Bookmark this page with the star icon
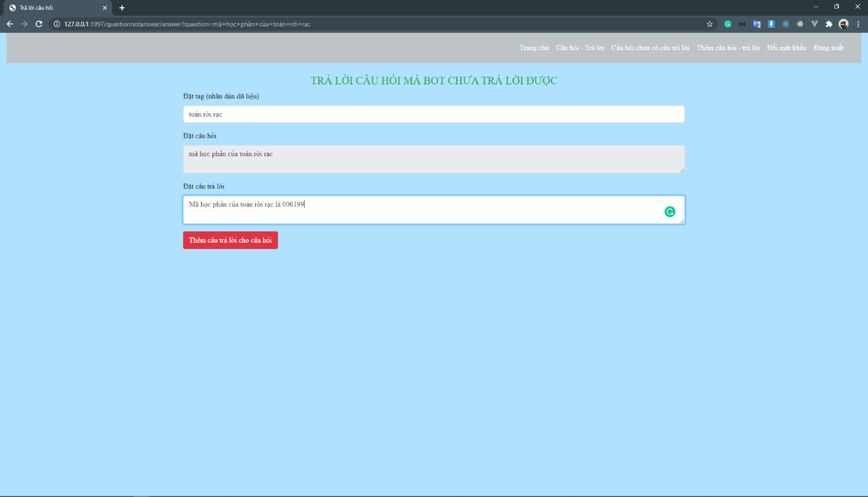Screen dimensions: 868x497 point(710,24)
